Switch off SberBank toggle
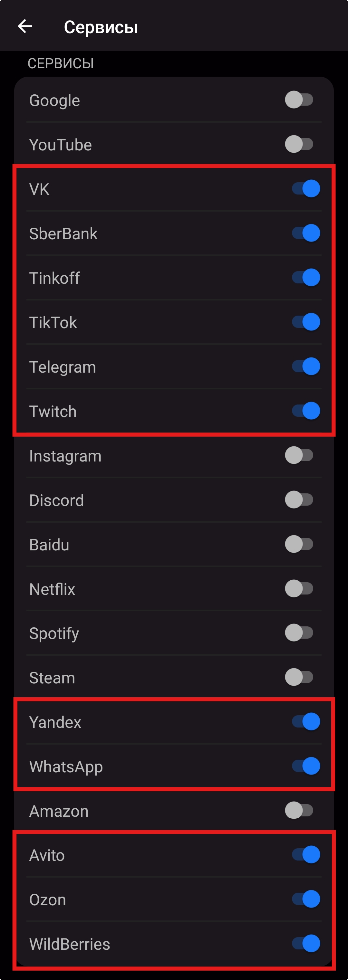 coord(306,233)
